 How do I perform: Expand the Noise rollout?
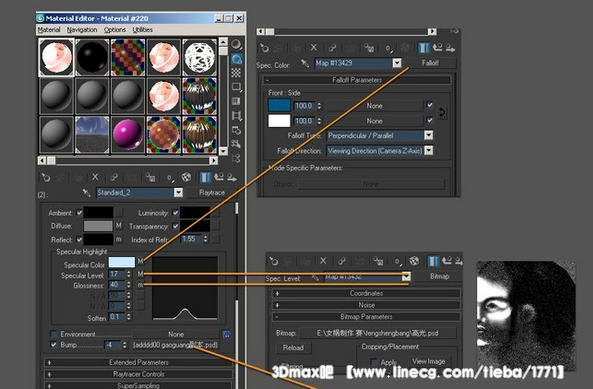pyautogui.click(x=366, y=305)
